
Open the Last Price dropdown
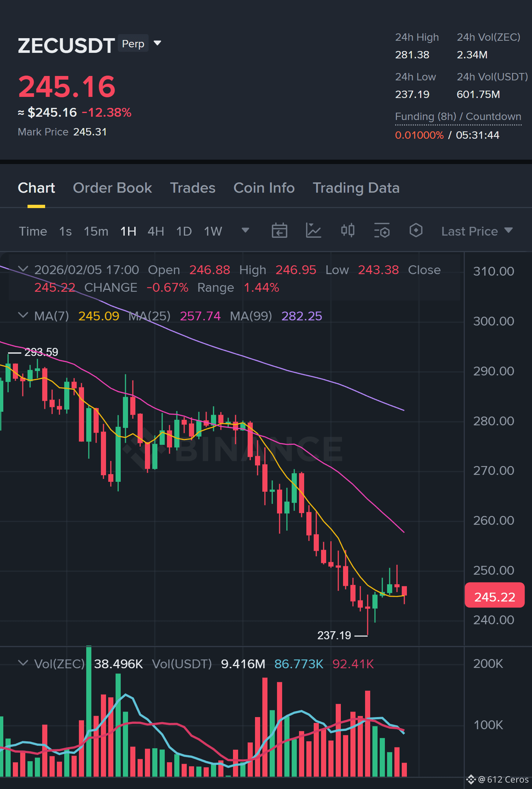tap(477, 231)
